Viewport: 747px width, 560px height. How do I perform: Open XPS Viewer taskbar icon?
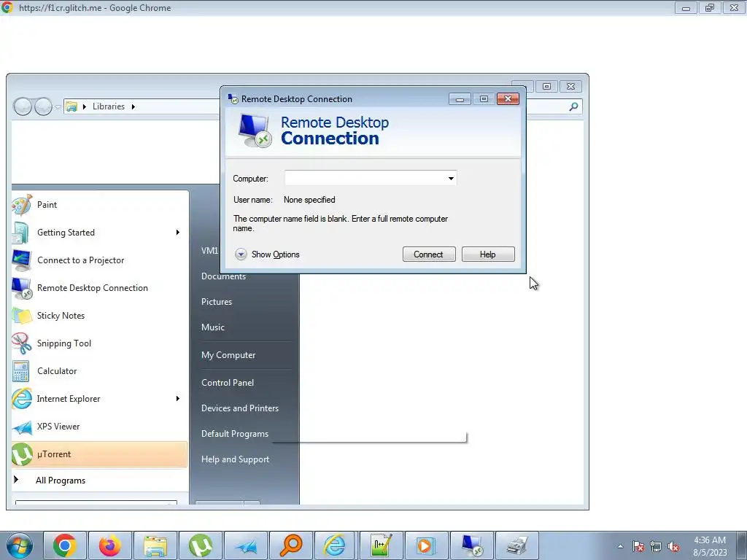246,545
